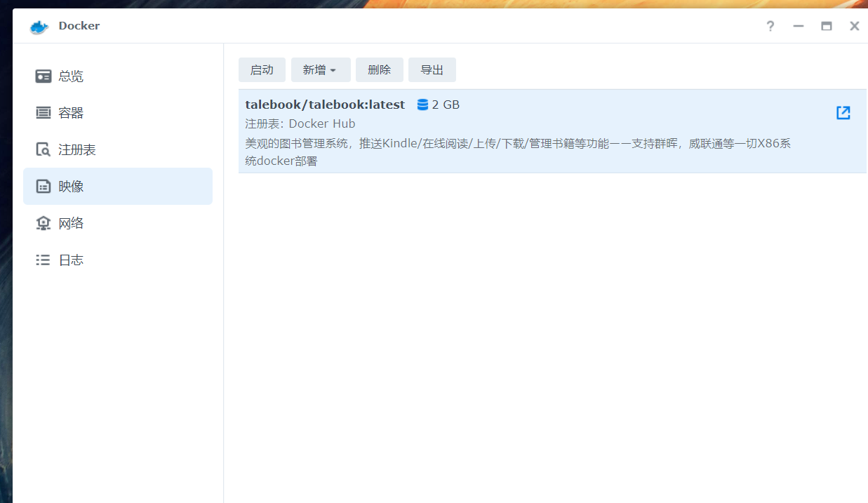Viewport: 868px width, 503px height.
Task: Open the 网络 network section
Action: [118, 223]
